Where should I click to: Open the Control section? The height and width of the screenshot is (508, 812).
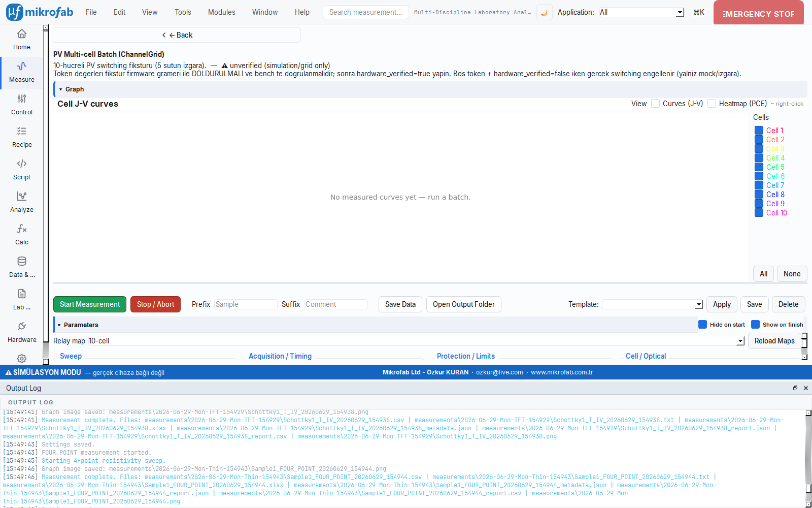pyautogui.click(x=22, y=105)
